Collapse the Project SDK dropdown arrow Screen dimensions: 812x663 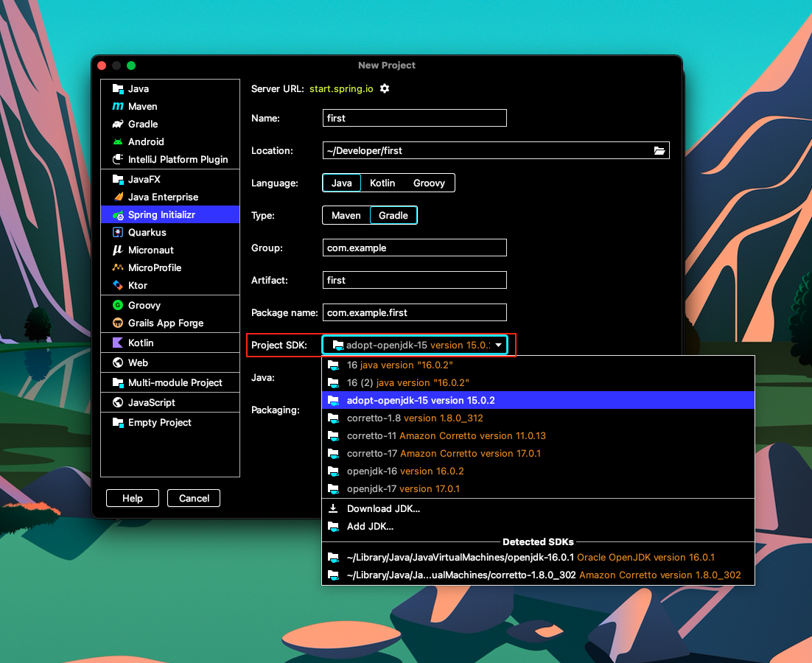coord(498,345)
